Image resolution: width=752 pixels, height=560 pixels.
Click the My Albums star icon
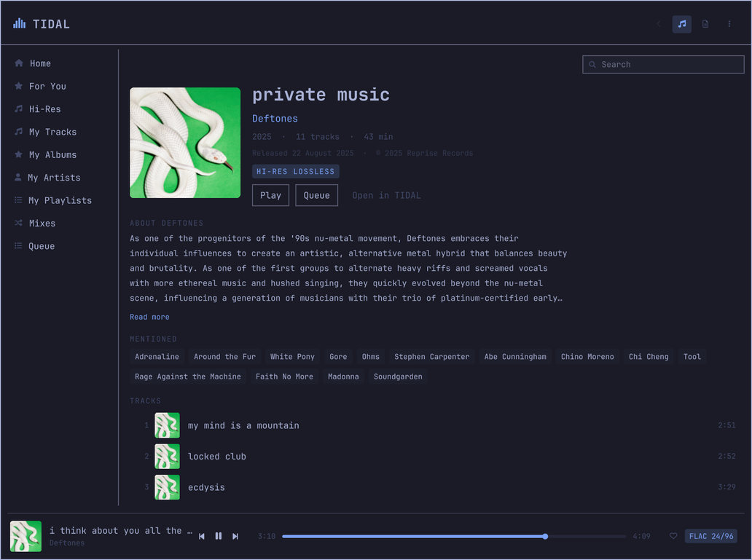point(19,154)
